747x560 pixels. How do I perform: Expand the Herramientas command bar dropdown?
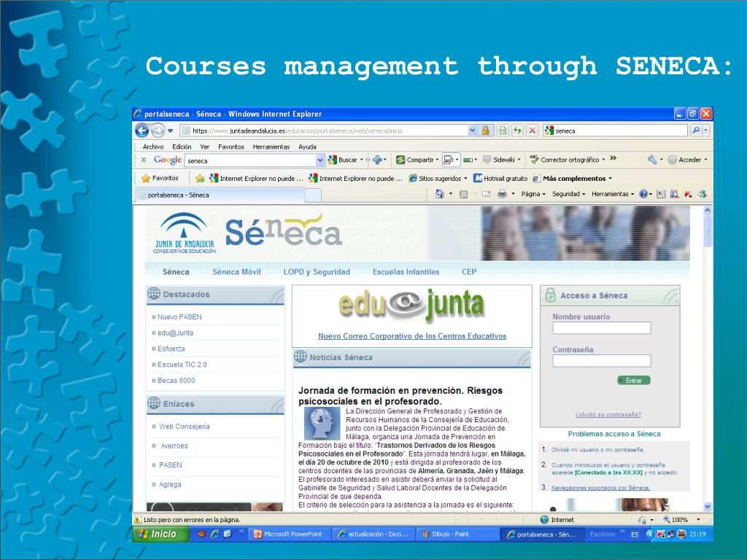[x=613, y=194]
